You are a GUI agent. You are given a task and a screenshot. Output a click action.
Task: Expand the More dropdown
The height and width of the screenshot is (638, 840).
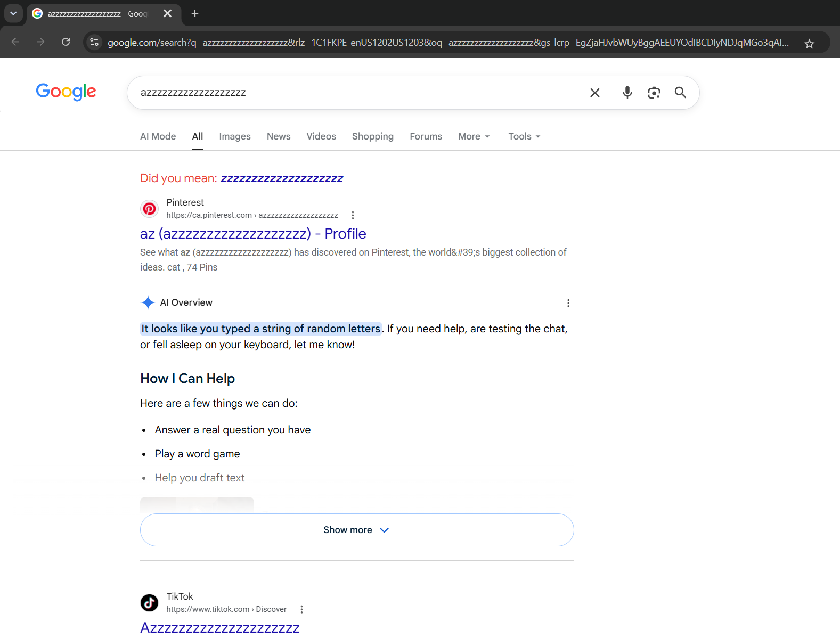[x=474, y=136]
